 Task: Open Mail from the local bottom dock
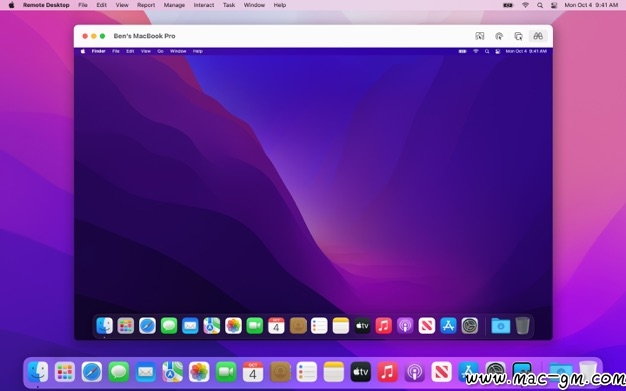coord(145,372)
